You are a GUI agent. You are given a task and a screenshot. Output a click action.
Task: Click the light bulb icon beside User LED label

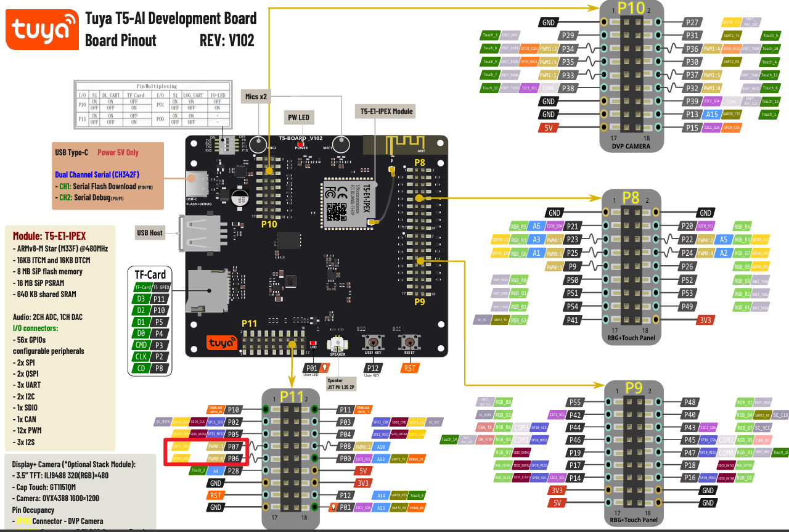pyautogui.click(x=324, y=368)
